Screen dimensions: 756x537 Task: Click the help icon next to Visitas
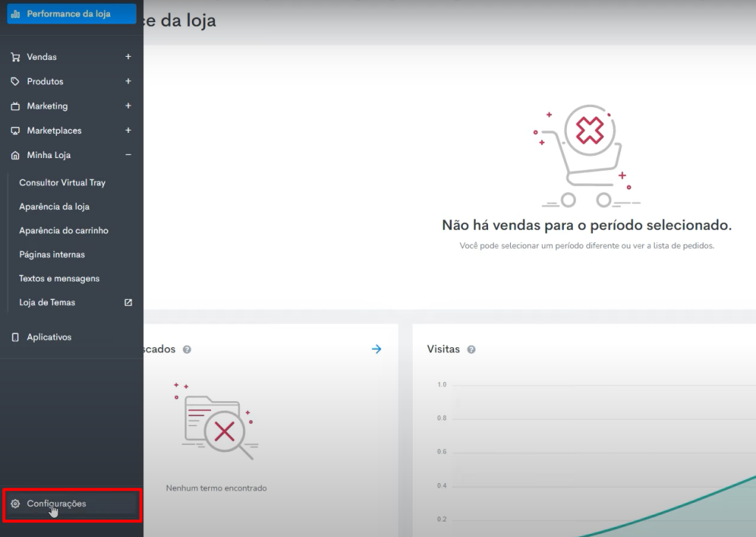coord(471,349)
